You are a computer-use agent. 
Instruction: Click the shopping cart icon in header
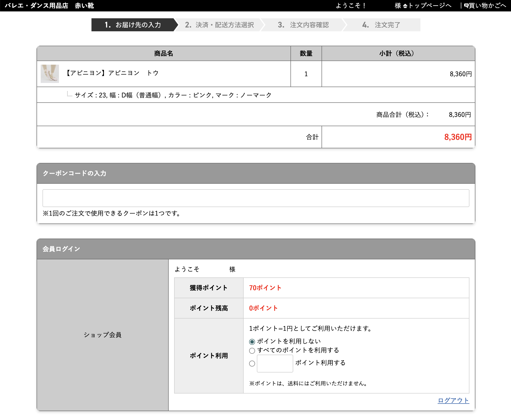click(466, 6)
